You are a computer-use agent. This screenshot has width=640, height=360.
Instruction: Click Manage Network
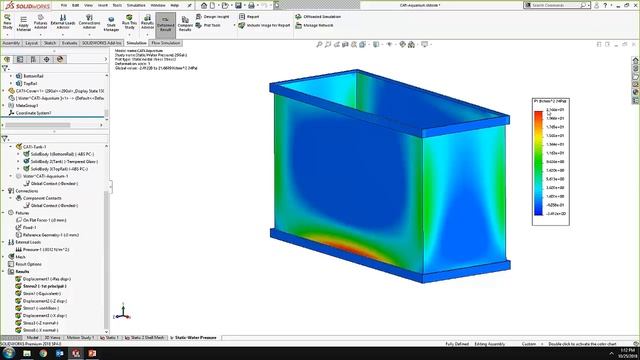314,25
